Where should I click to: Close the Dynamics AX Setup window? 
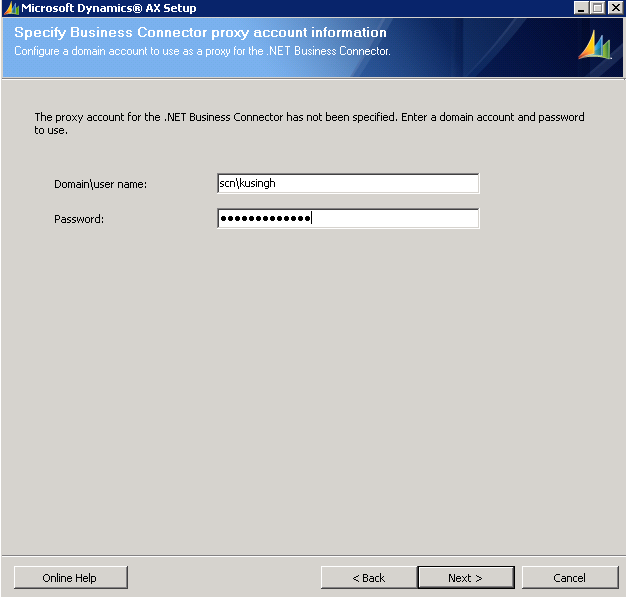(616, 8)
